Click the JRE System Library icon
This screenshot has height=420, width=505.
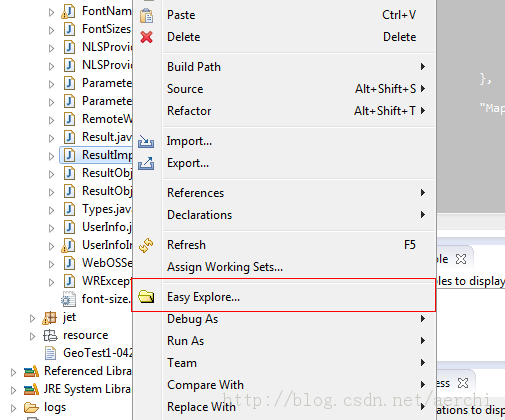31,389
